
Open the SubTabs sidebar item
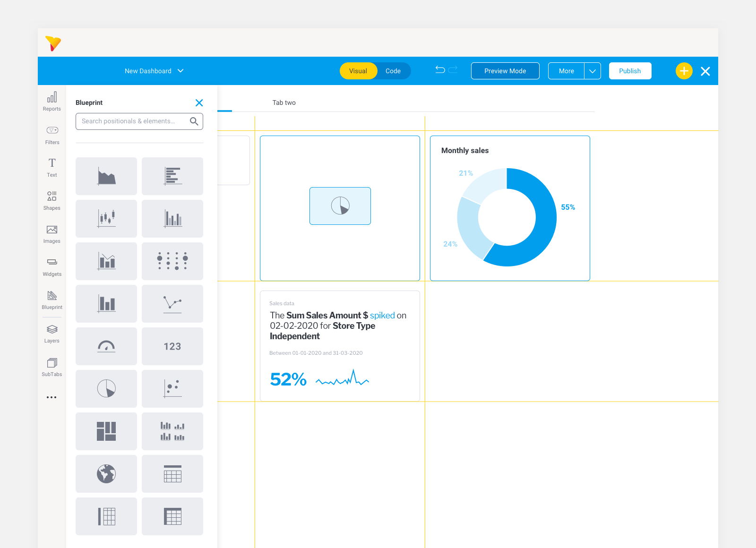pos(52,367)
